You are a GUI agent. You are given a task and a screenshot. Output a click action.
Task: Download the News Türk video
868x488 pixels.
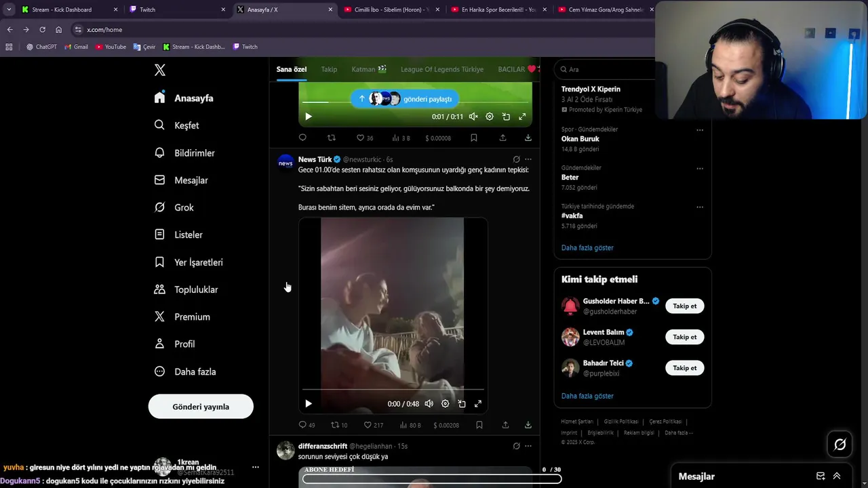click(x=528, y=425)
